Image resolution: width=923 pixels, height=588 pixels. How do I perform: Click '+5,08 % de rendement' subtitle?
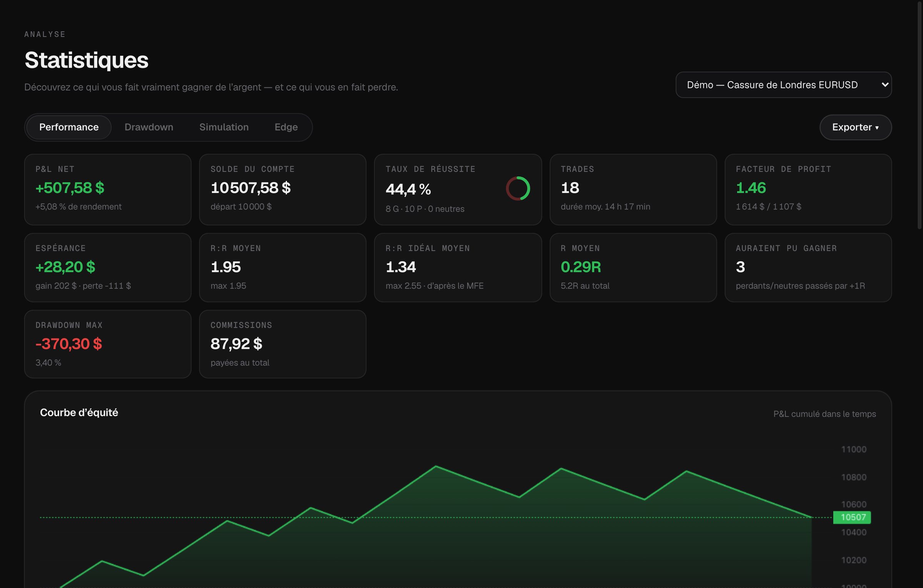pyautogui.click(x=78, y=207)
